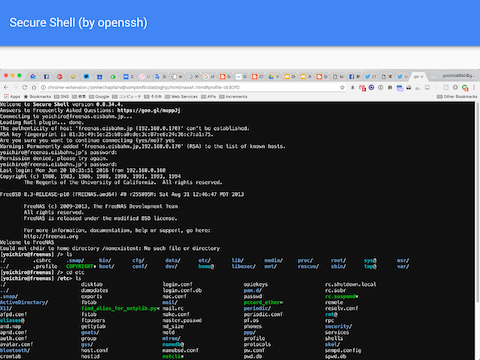Switch to the first tab in the tab strip
This screenshot has width=480, height=360.
coord(33,77)
